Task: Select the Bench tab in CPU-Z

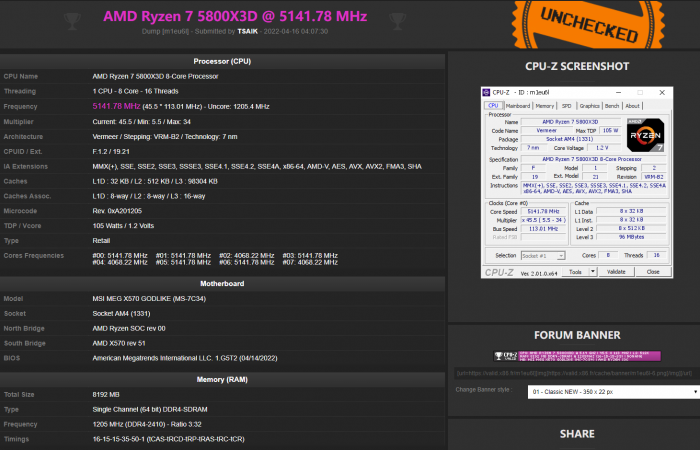Action: [613, 105]
